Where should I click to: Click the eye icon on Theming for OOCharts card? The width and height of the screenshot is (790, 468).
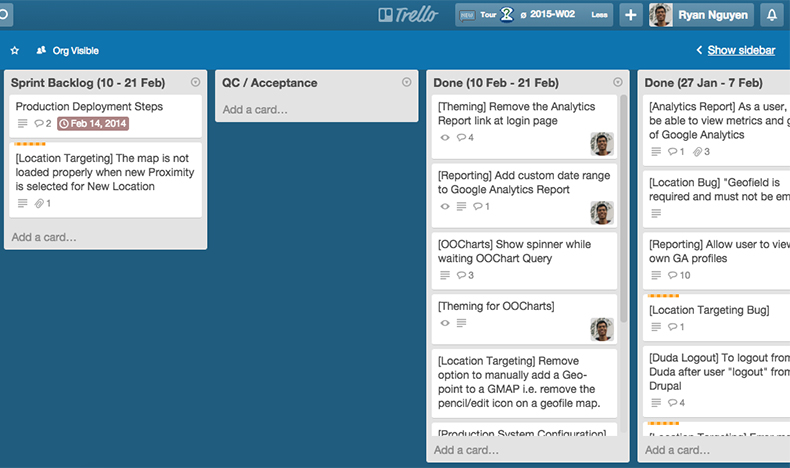(x=445, y=323)
